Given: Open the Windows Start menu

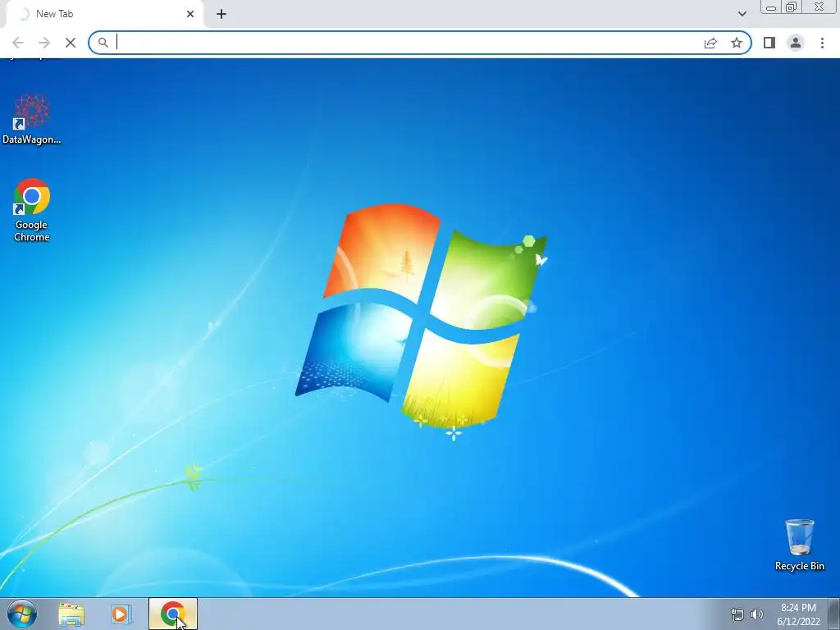Looking at the screenshot, I should point(22,614).
